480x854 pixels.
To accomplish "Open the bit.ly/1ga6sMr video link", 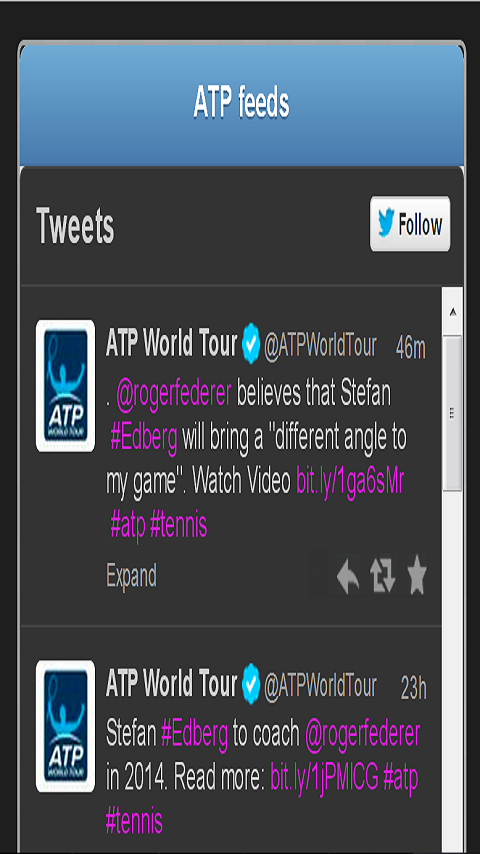I will (x=350, y=481).
